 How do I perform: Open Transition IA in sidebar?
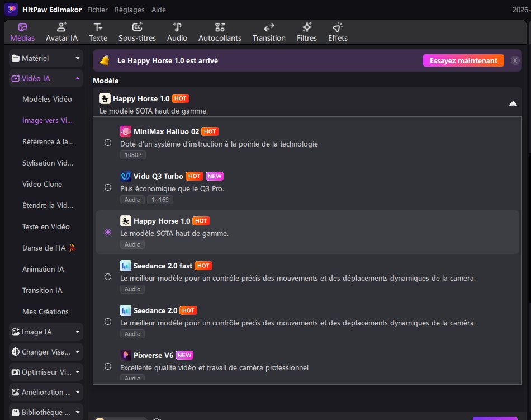(x=42, y=290)
